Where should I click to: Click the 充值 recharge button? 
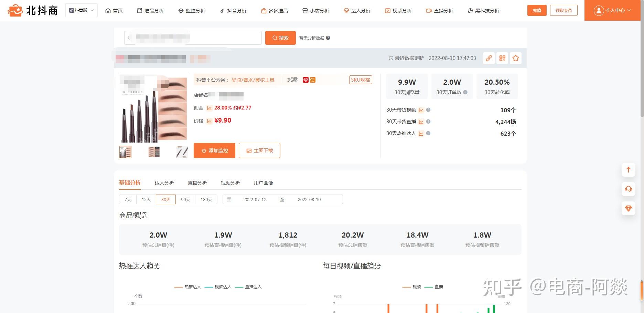coord(537,10)
